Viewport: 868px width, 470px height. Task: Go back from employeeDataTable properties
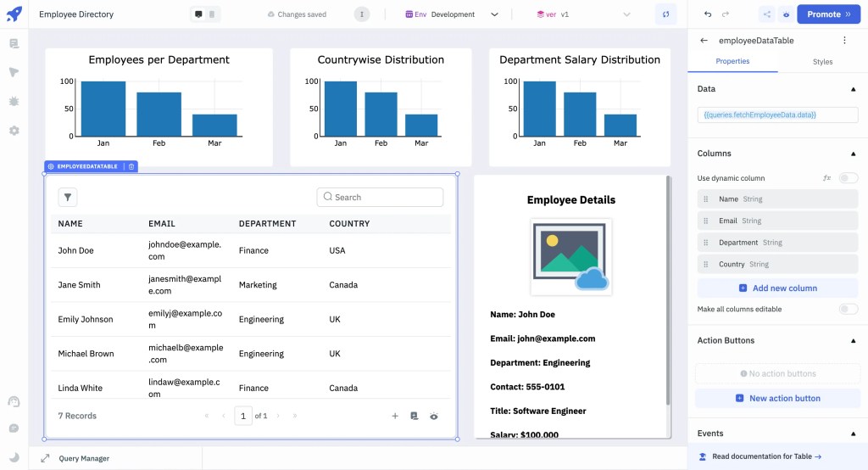704,41
